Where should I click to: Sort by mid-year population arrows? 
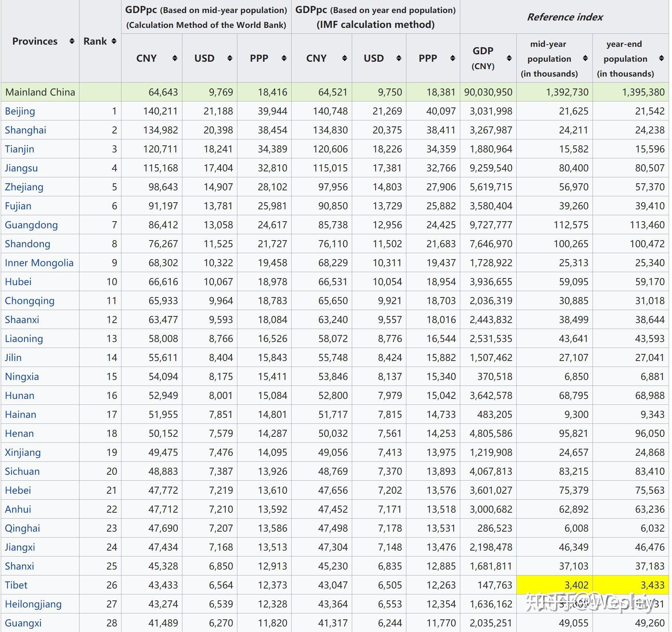(x=585, y=58)
